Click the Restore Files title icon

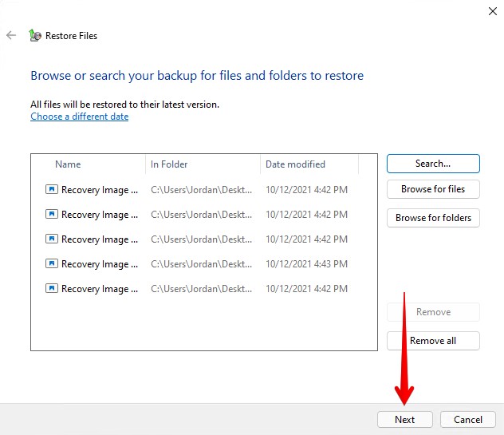[x=34, y=36]
